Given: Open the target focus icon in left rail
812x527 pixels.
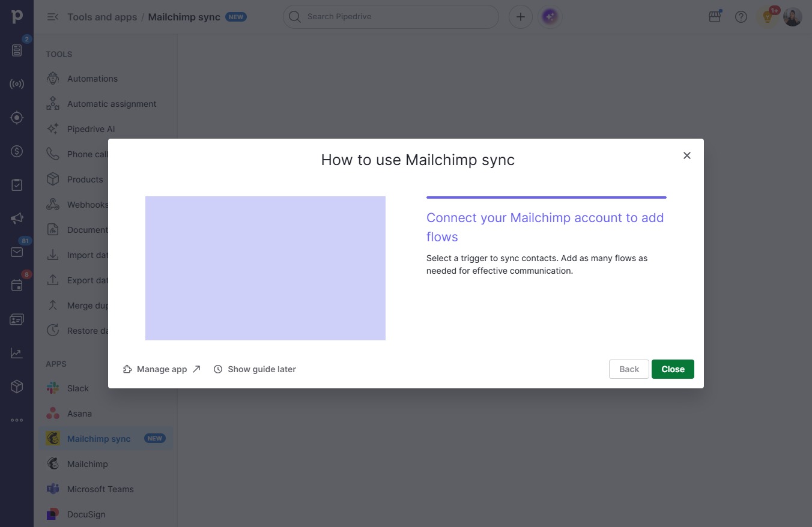Looking at the screenshot, I should click(17, 118).
